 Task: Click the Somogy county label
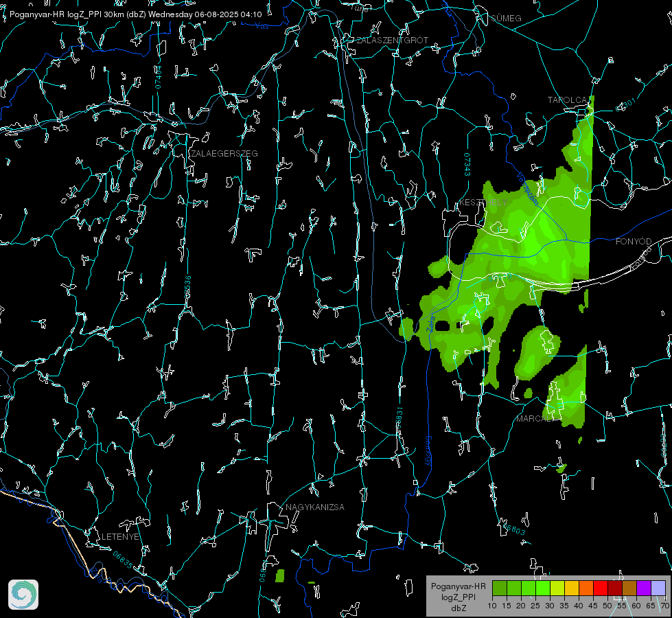(428, 451)
